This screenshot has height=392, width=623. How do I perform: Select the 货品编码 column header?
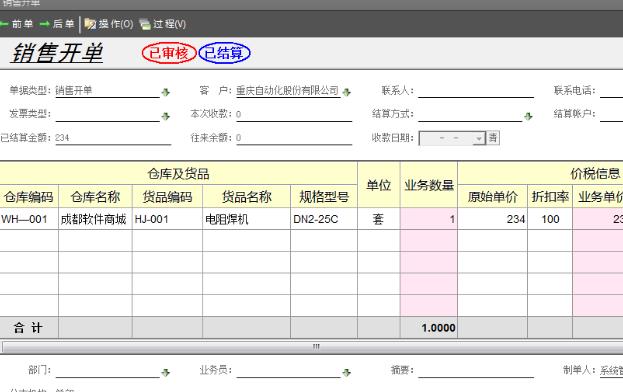(x=167, y=197)
